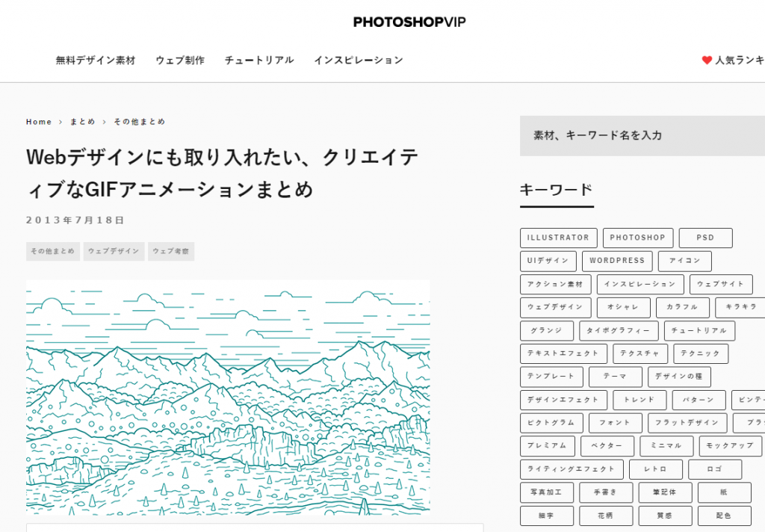Pick the グランジ keyword tag
The width and height of the screenshot is (765, 532).
[x=546, y=330]
